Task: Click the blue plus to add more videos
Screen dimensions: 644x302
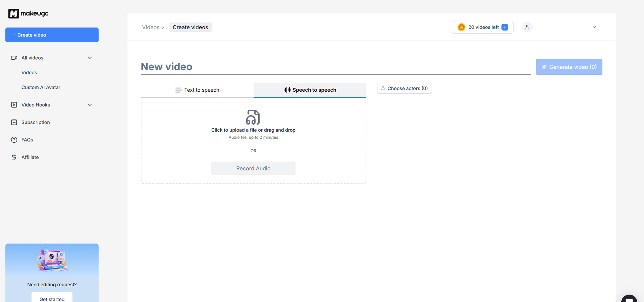Action: coord(505,27)
